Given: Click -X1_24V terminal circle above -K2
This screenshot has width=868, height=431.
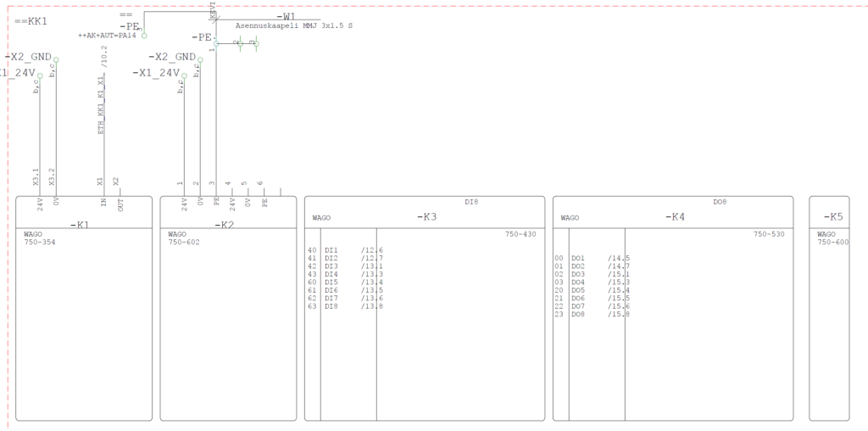Looking at the screenshot, I should tap(184, 76).
